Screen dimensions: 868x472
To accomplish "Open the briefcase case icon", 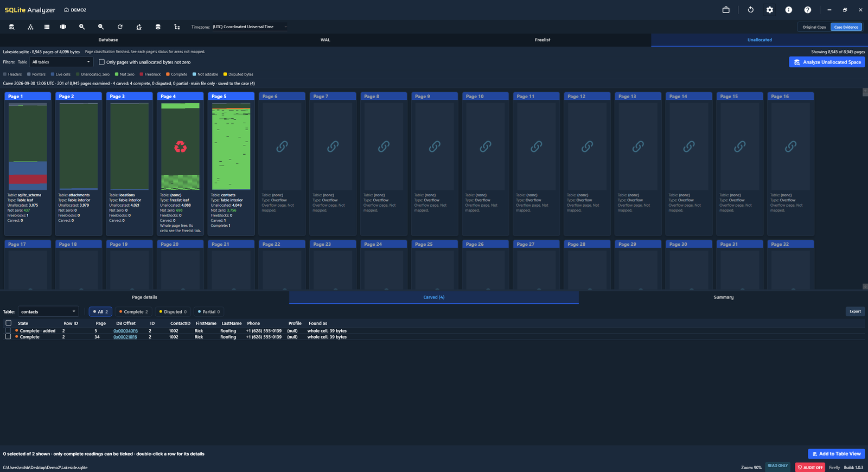I will 726,10.
